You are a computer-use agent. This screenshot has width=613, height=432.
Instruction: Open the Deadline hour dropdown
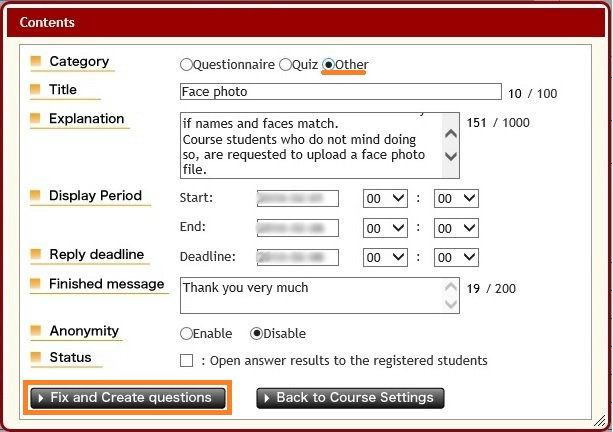tap(385, 257)
